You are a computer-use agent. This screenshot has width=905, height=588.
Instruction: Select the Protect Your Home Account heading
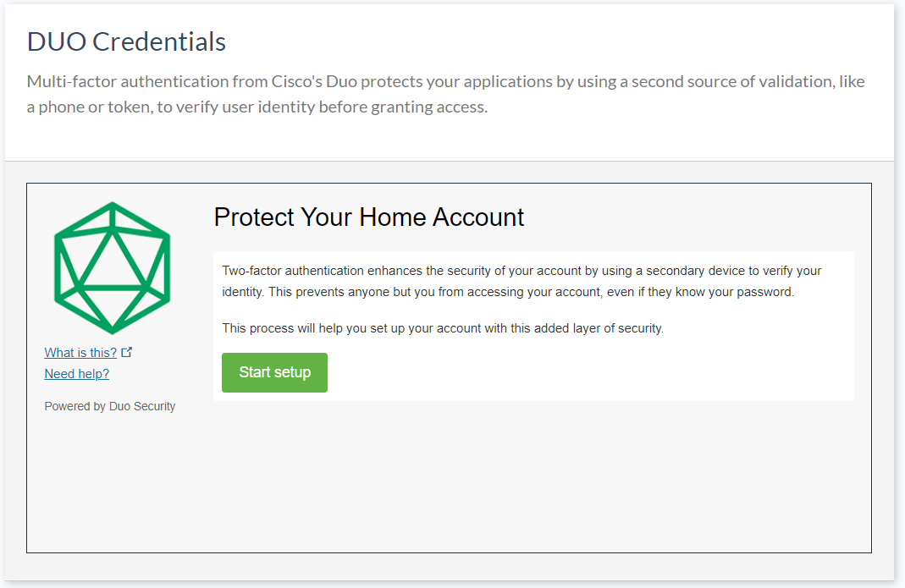(367, 217)
